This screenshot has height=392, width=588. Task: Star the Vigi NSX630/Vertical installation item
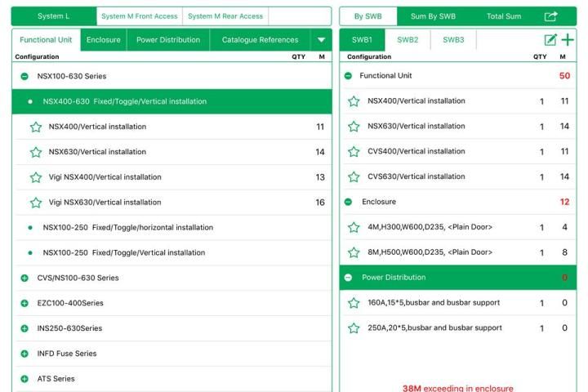pos(36,203)
